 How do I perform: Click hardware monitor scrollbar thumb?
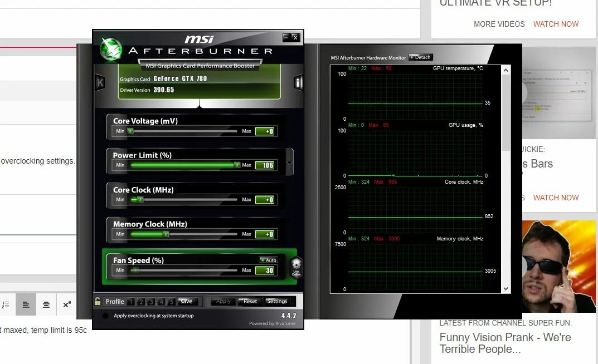click(x=505, y=112)
